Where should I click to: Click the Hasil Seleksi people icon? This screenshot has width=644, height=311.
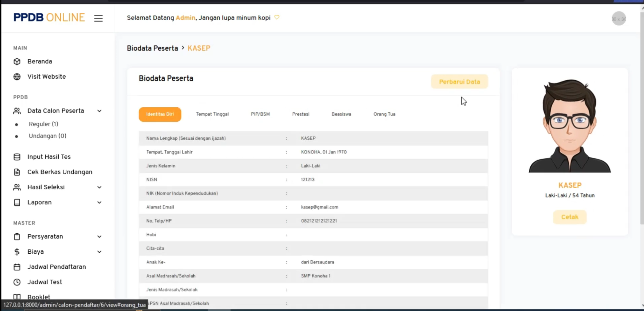coord(17,187)
